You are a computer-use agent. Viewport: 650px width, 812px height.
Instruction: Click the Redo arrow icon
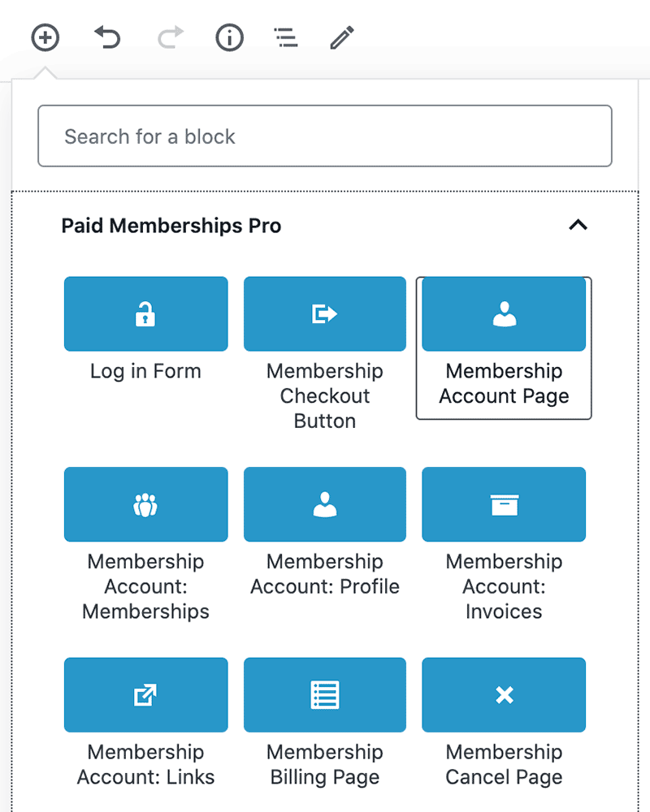click(x=171, y=37)
